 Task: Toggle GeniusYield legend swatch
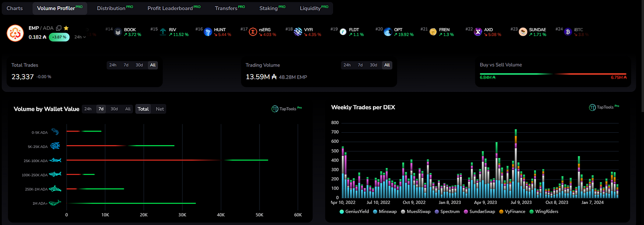tap(342, 211)
